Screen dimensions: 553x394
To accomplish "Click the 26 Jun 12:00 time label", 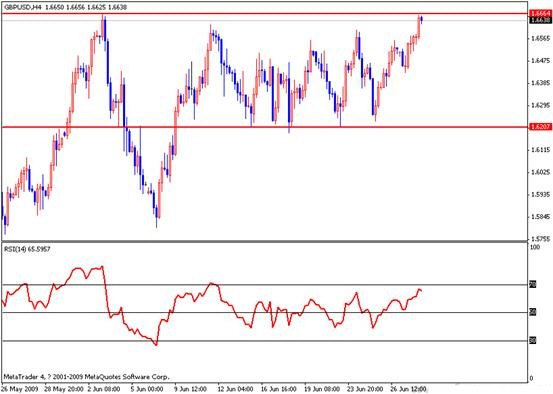I will [409, 389].
